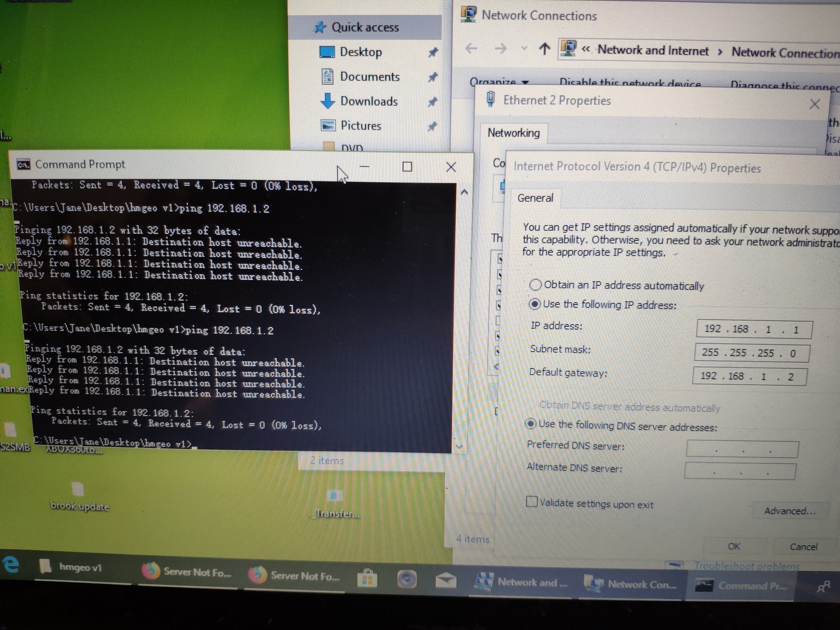840x630 pixels.
Task: Switch to Command Prompt taskbar item
Action: (741, 585)
